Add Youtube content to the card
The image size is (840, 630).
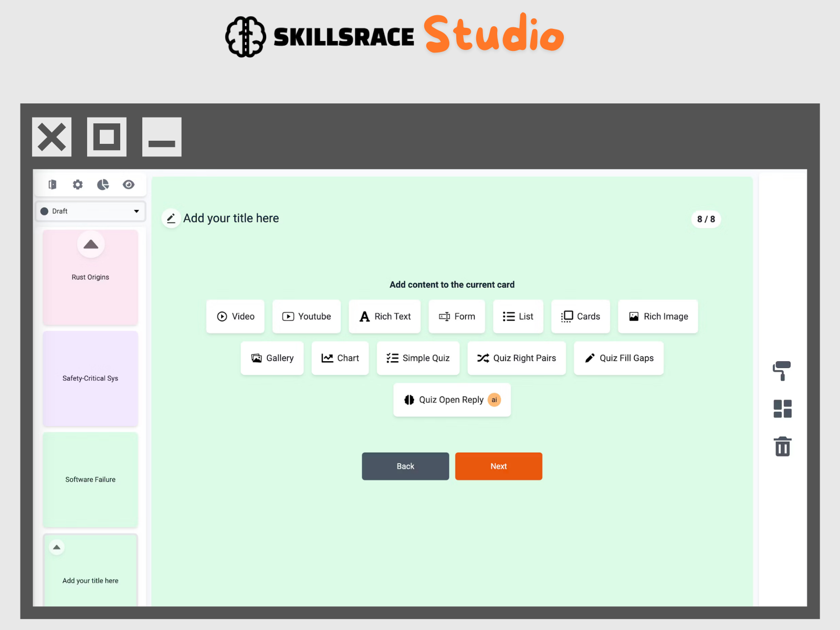click(x=307, y=317)
